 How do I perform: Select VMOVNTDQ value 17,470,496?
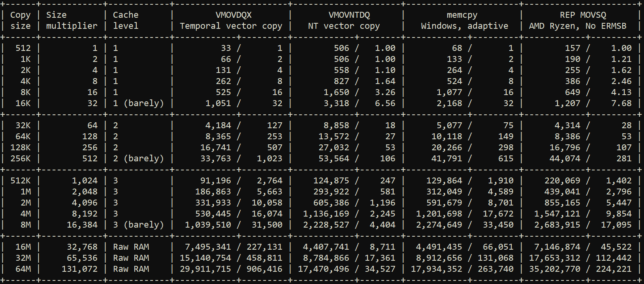tap(324, 269)
